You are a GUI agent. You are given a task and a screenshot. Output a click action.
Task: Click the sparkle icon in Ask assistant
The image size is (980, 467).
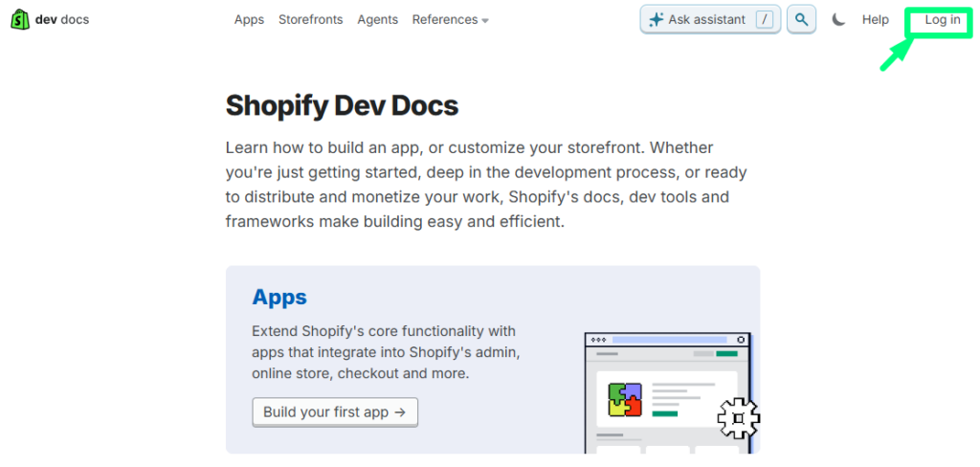657,20
